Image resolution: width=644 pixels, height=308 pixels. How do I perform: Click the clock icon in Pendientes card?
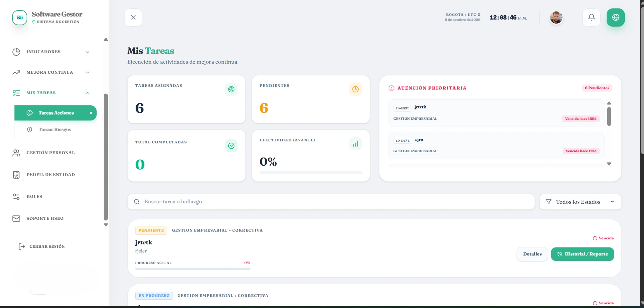[355, 89]
